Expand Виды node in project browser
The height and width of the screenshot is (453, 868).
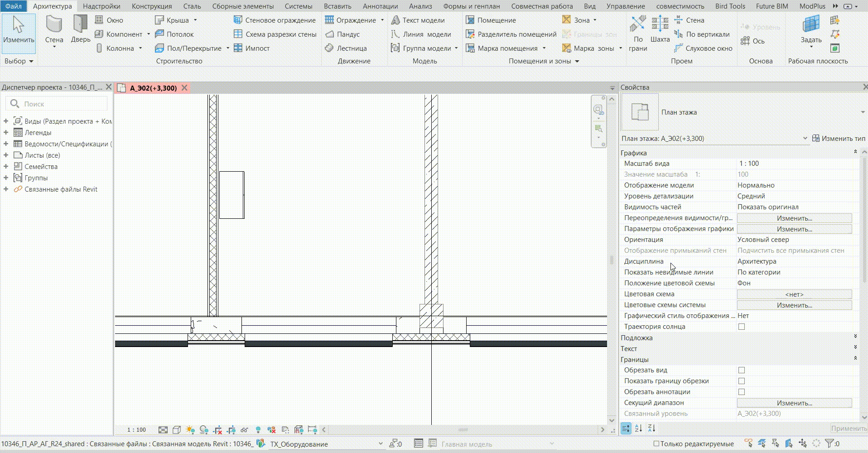tap(6, 121)
